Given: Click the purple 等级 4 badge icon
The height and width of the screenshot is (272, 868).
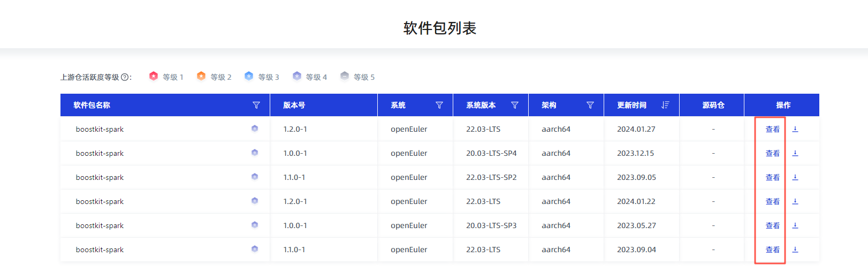Looking at the screenshot, I should coord(297,76).
